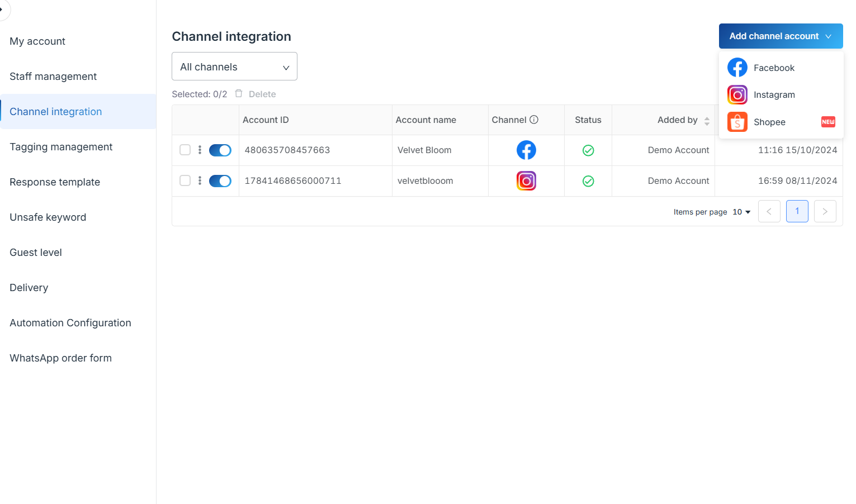
Task: Open Staff management in the sidebar
Action: 53,77
